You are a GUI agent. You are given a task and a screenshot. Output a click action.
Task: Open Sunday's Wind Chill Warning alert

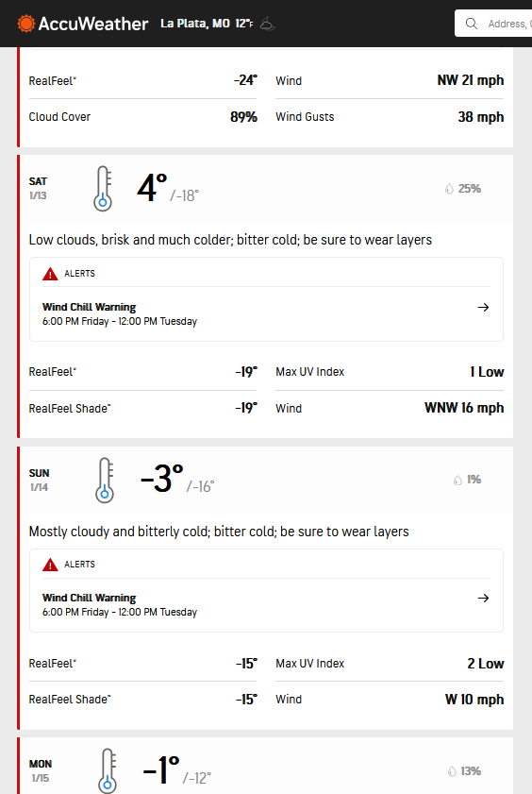coord(267,604)
